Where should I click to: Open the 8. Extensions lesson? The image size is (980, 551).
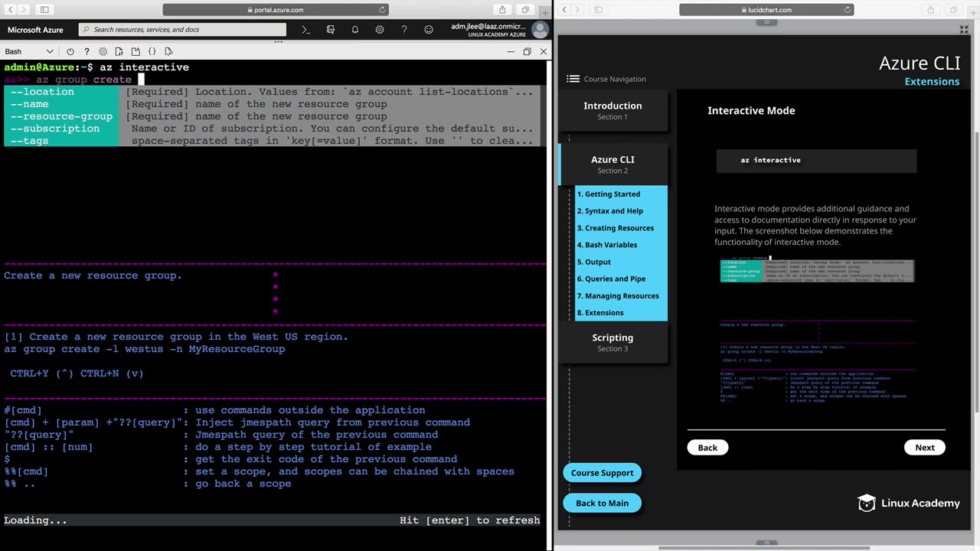tap(600, 312)
